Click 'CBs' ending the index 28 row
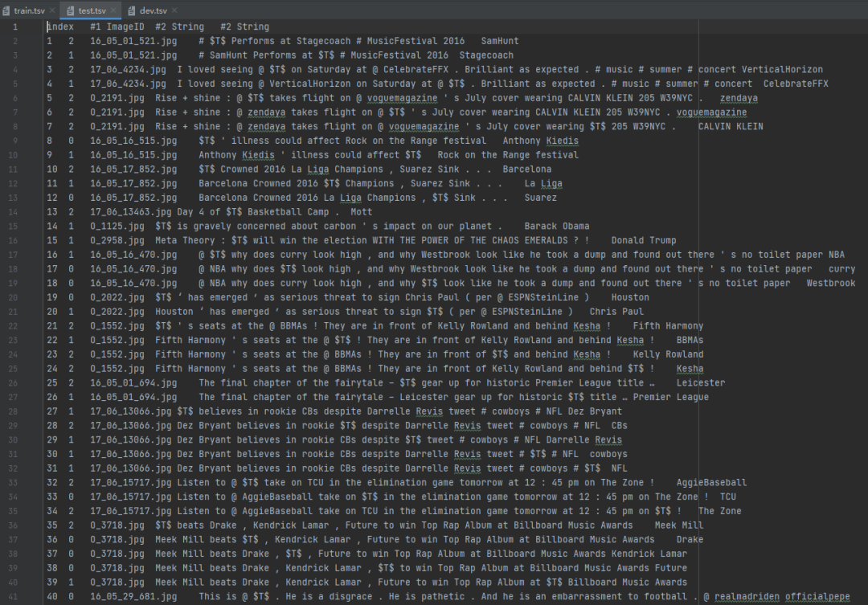This screenshot has height=605, width=868. 620,426
